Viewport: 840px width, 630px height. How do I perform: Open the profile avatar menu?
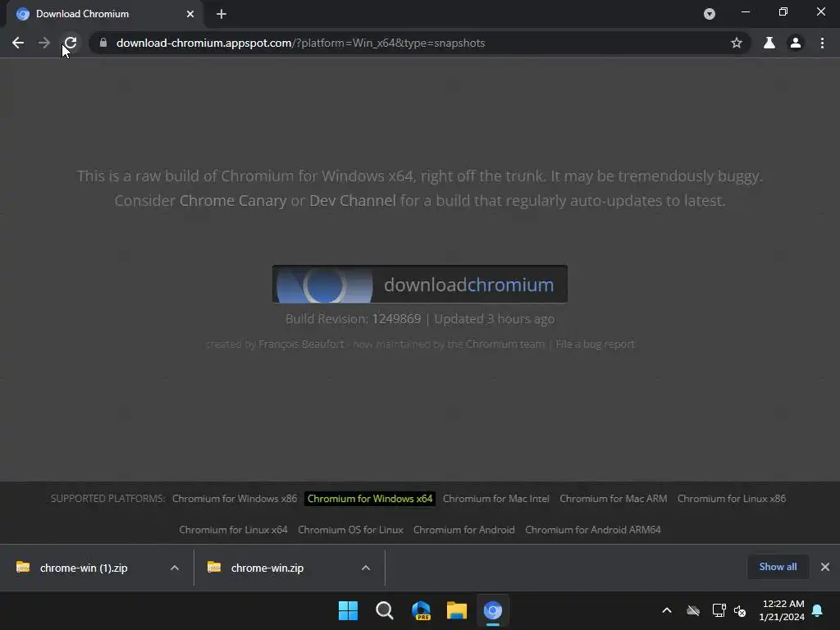(796, 43)
